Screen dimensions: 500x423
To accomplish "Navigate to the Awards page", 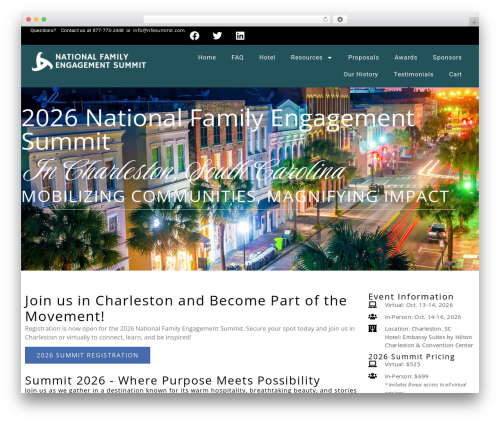I will [x=406, y=57].
